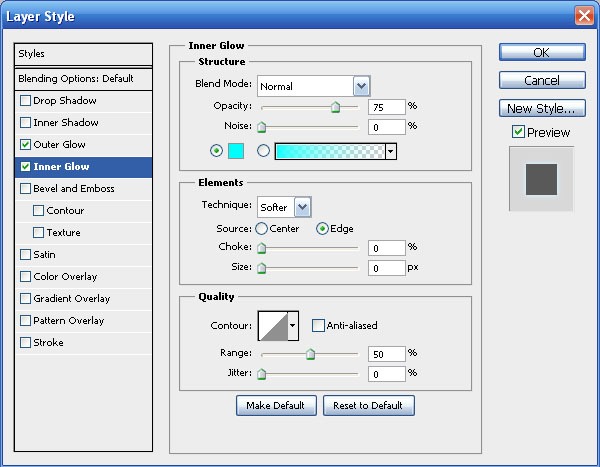Image resolution: width=600 pixels, height=467 pixels.
Task: Click the cyan solid color swatch
Action: pos(237,151)
